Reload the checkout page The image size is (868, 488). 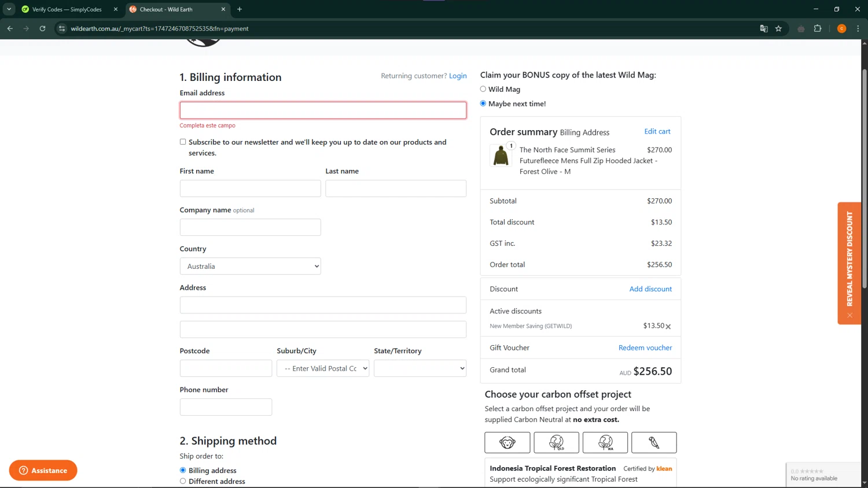(42, 28)
